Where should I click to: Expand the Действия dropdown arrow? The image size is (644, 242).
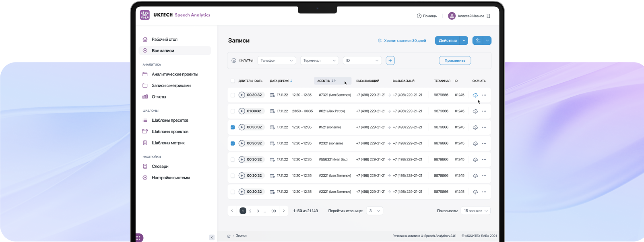click(x=464, y=41)
